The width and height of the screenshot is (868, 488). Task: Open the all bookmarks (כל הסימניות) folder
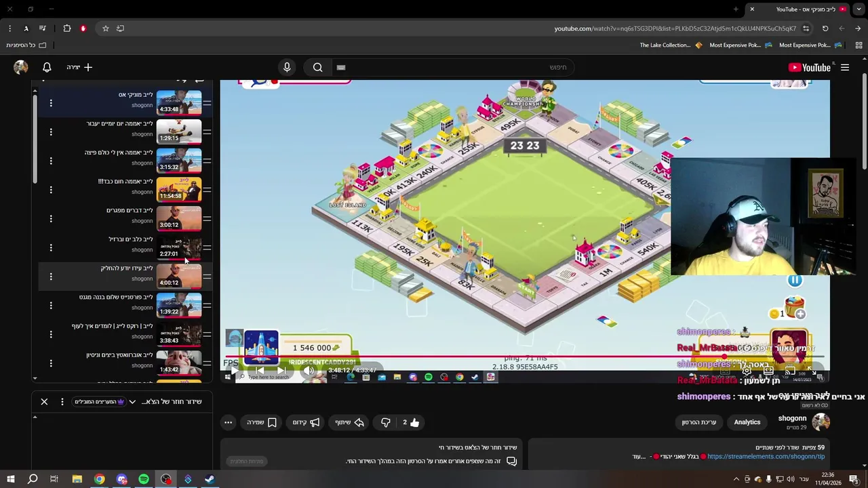coord(26,45)
